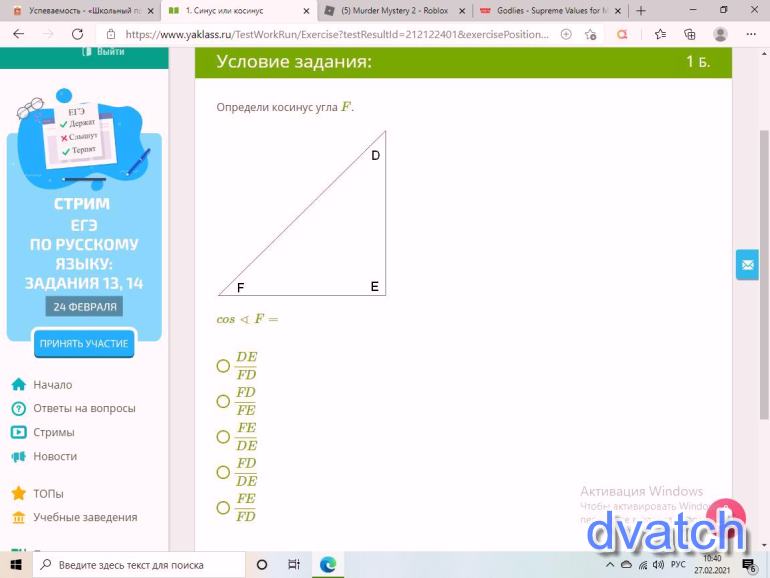Viewport: 770px width, 578px height.
Task: Open the browser settings ellipsis menu
Action: click(x=751, y=33)
